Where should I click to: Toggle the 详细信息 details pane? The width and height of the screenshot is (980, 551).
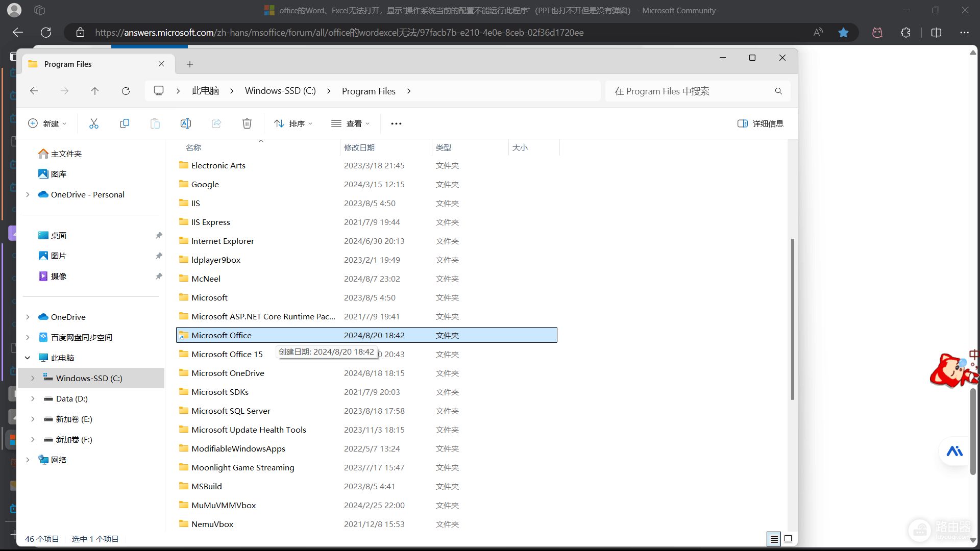coord(760,123)
